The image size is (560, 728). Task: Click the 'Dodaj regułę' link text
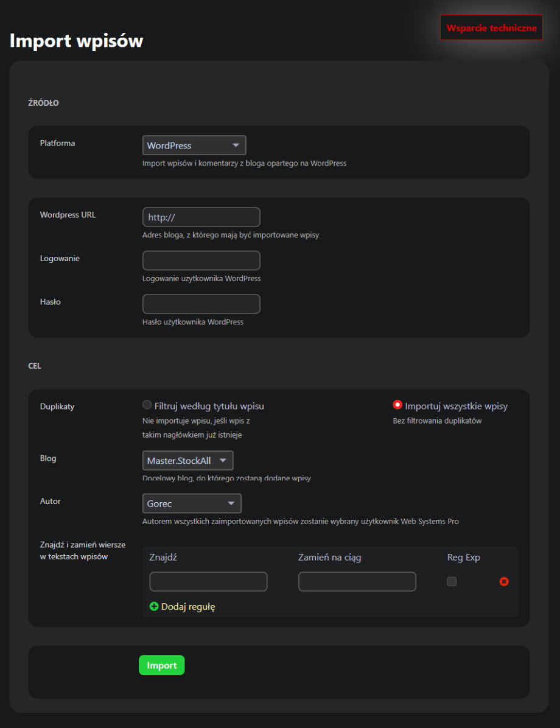click(188, 607)
